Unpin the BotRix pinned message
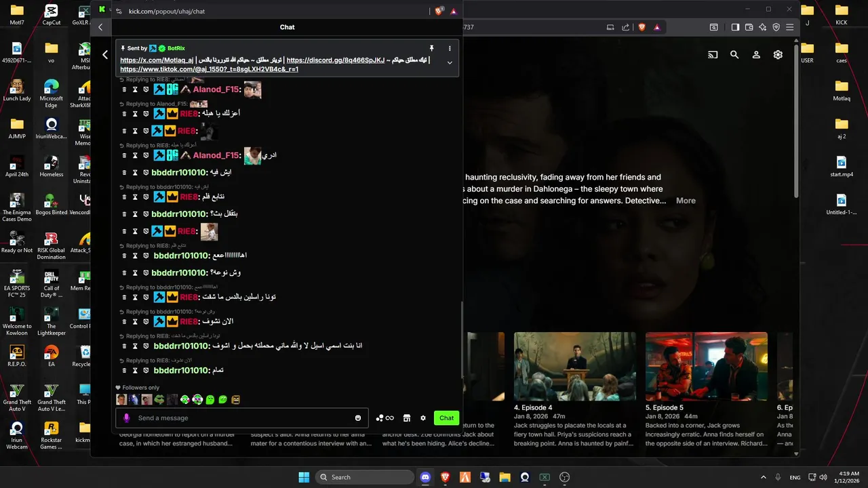 [x=431, y=48]
